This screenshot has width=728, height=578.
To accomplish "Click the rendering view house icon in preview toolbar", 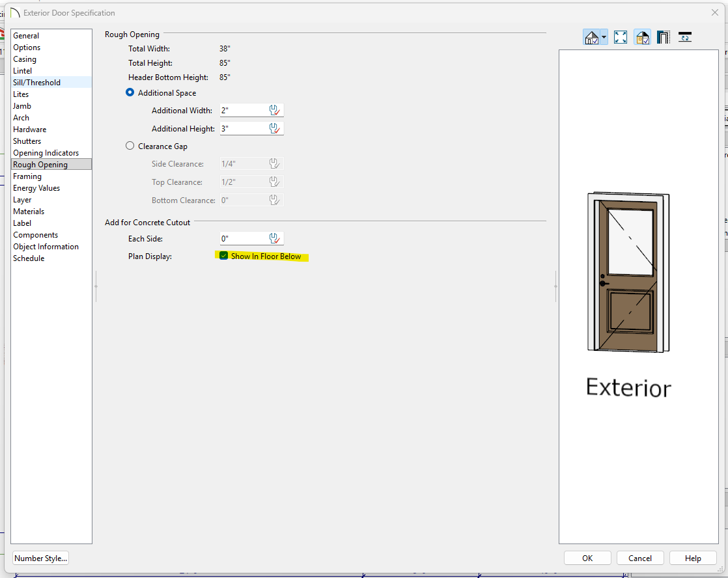I will [x=592, y=38].
